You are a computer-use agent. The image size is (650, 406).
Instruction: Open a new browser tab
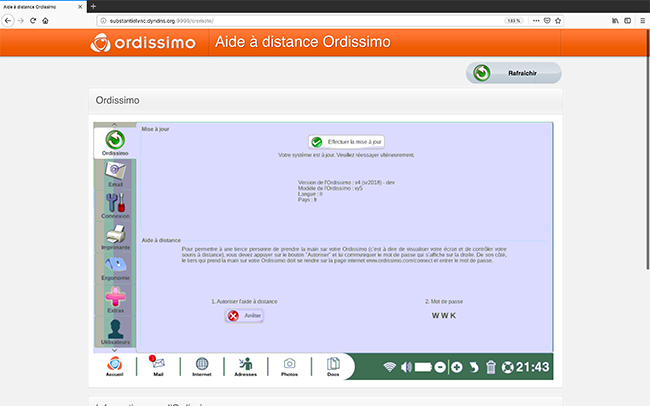(93, 6)
